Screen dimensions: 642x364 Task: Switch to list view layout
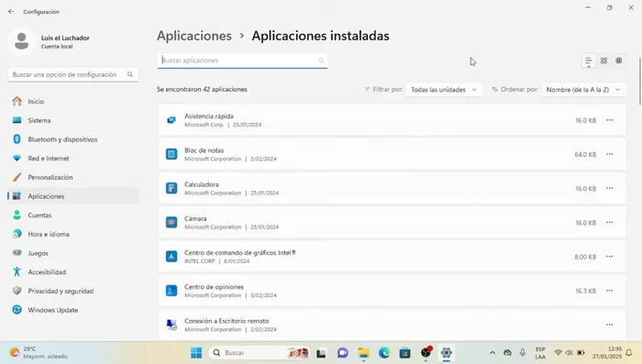point(589,61)
